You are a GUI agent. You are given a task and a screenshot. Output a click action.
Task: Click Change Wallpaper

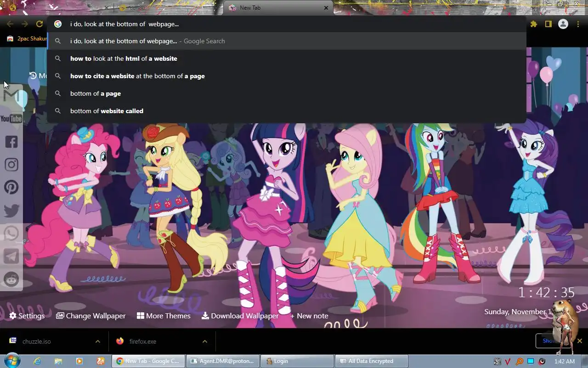coord(91,316)
